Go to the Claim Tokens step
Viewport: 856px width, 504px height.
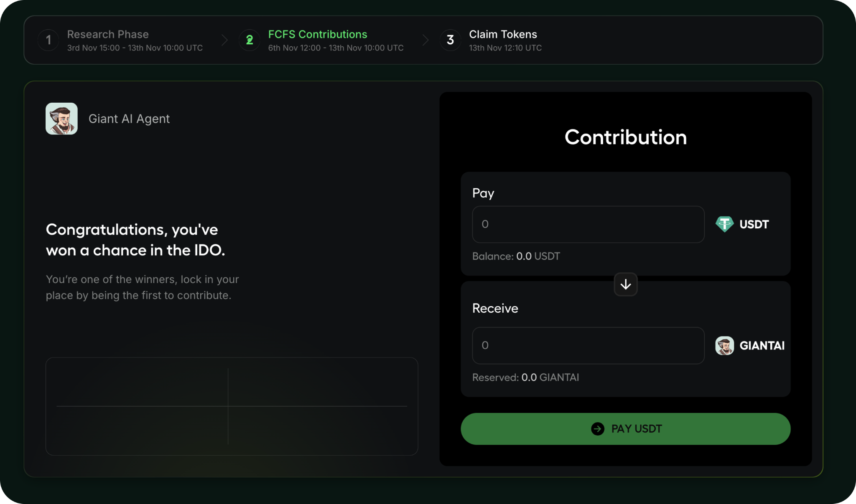pos(503,34)
